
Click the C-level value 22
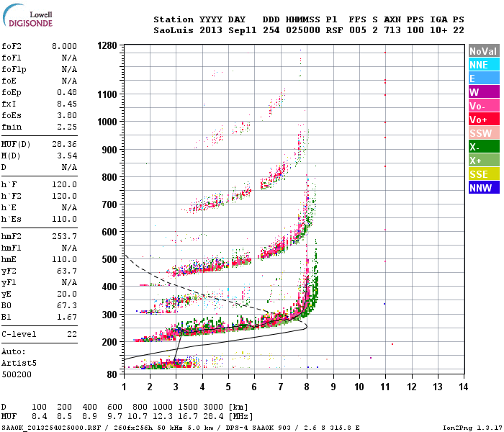click(72, 334)
